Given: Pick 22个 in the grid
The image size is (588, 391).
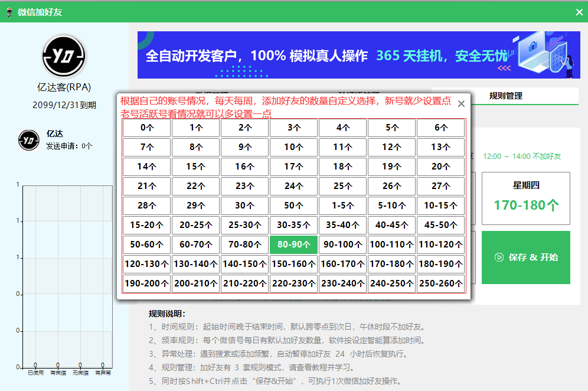Looking at the screenshot, I should [x=196, y=186].
